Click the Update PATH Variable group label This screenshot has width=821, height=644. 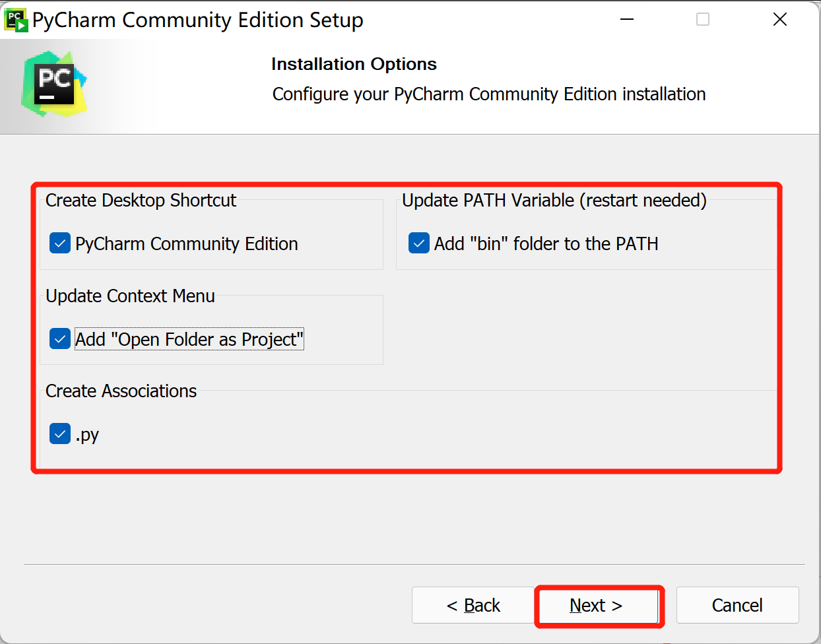coord(554,200)
